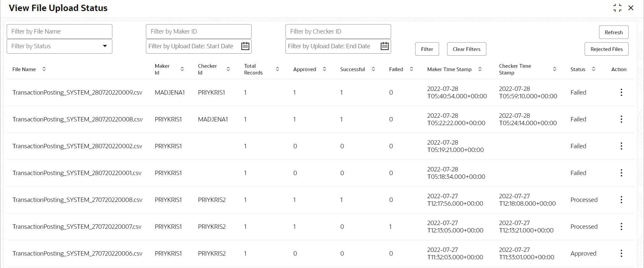Screen dimensions: 644x268
Task: Click checker ID PRIYKRIS1 in first row
Action: click(211, 93)
